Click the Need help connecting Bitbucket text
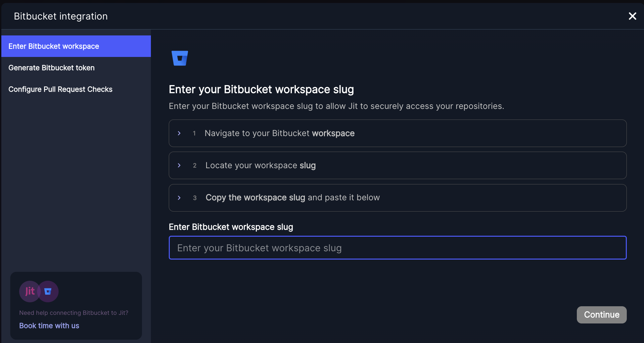 point(74,313)
